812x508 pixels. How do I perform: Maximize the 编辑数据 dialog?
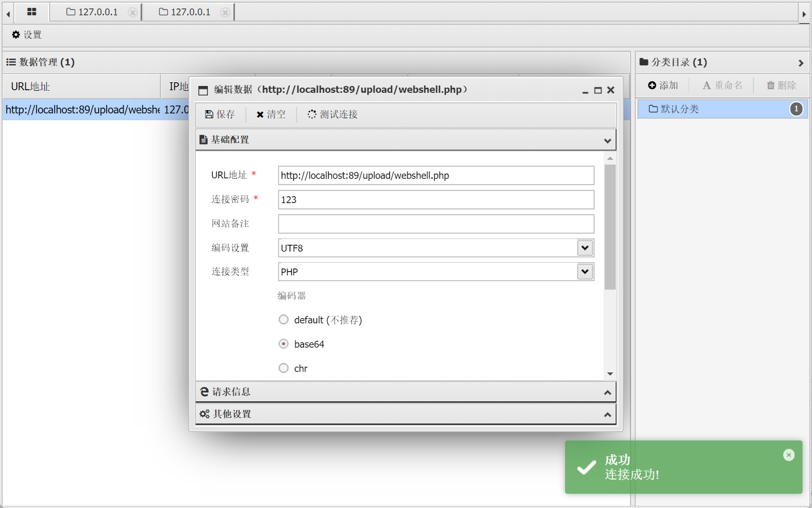pos(598,90)
